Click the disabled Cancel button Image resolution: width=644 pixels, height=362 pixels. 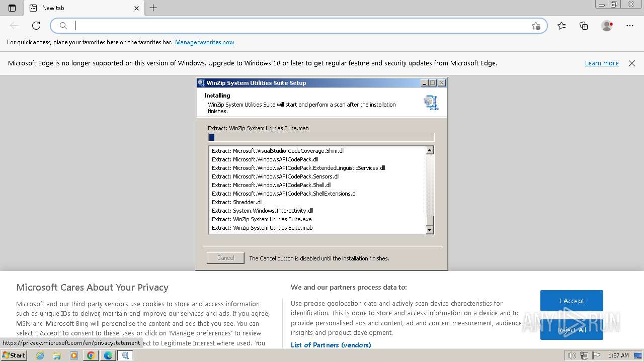point(225,258)
